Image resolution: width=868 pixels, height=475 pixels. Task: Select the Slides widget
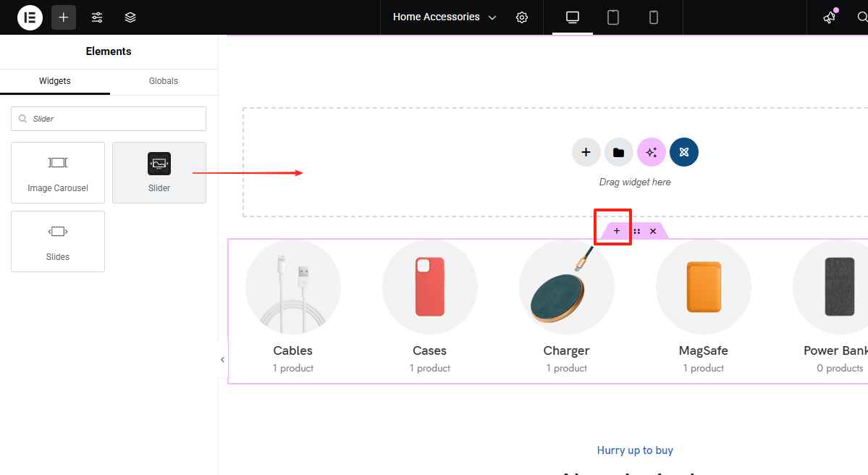58,241
